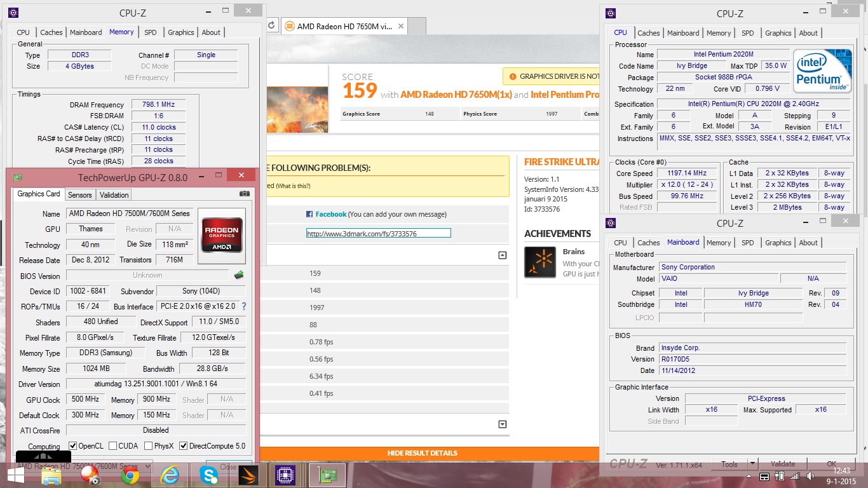The height and width of the screenshot is (488, 868).
Task: Click HIDE RESULT DETAILS bar
Action: pos(422,453)
